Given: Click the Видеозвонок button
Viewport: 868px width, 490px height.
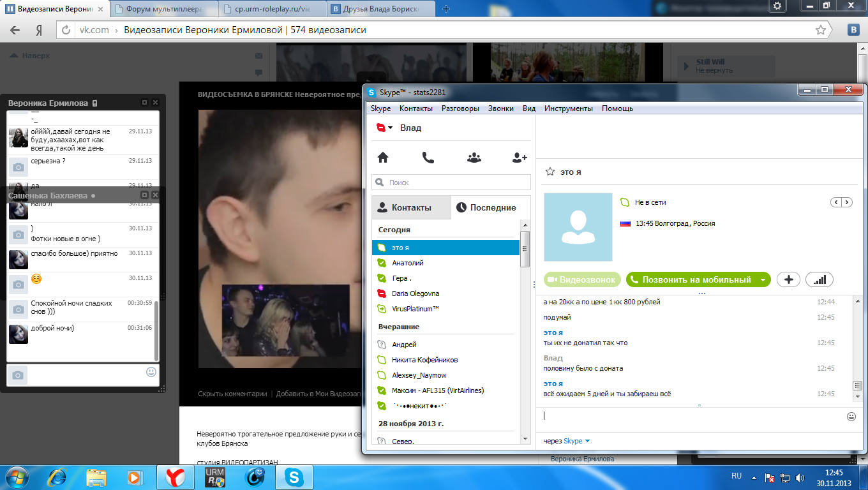Looking at the screenshot, I should (x=582, y=279).
